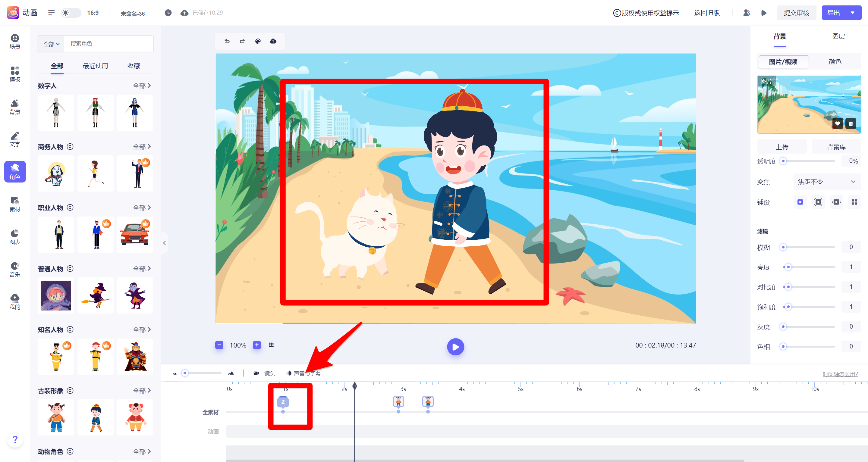The height and width of the screenshot is (462, 868).
Task: Open the color palette tool above canvas
Action: (x=258, y=41)
